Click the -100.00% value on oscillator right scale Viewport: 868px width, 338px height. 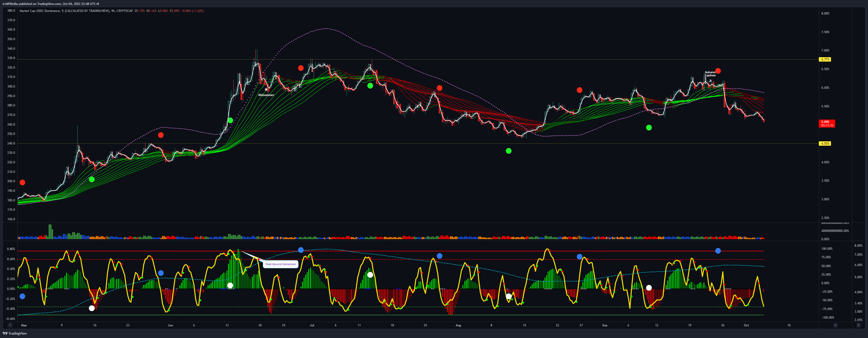828,318
